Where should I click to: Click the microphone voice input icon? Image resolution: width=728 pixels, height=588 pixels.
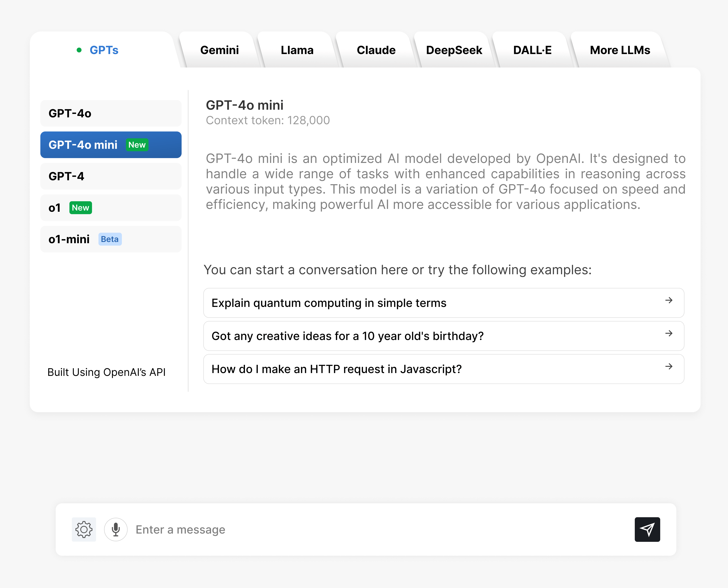[x=116, y=529]
